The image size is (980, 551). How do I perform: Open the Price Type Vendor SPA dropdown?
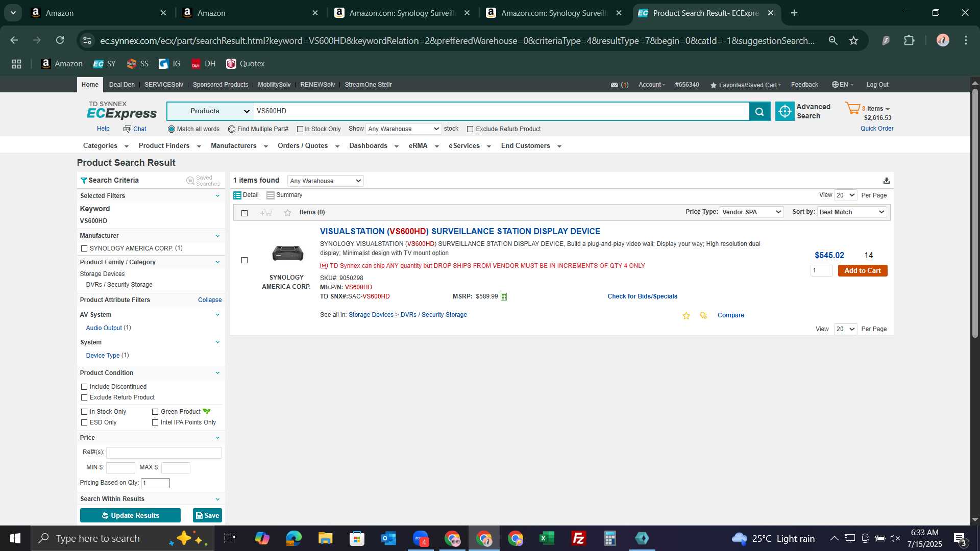pos(751,212)
